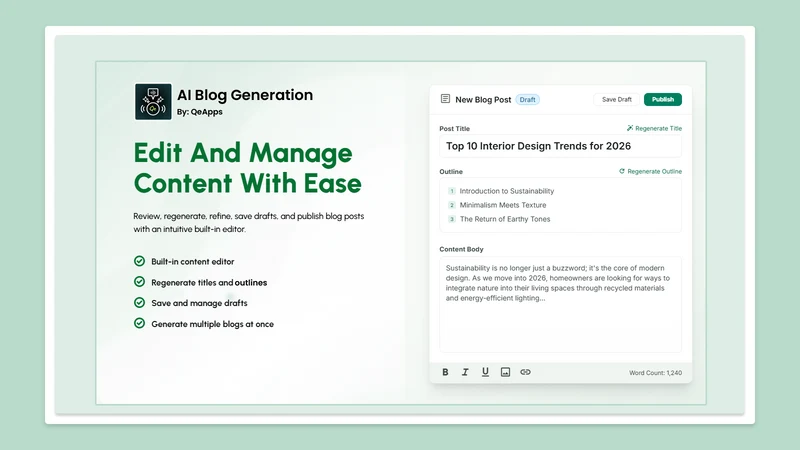Click document icon beside New Blog Post
The image size is (800, 450).
pos(445,98)
